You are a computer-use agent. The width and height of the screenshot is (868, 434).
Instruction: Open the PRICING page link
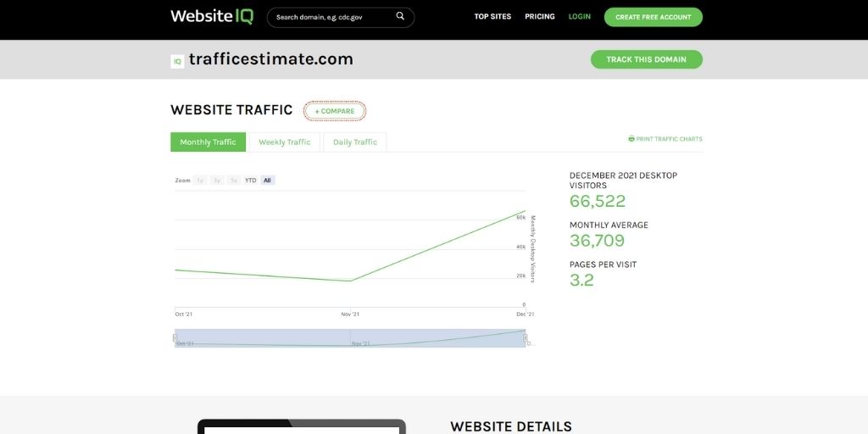(x=540, y=17)
